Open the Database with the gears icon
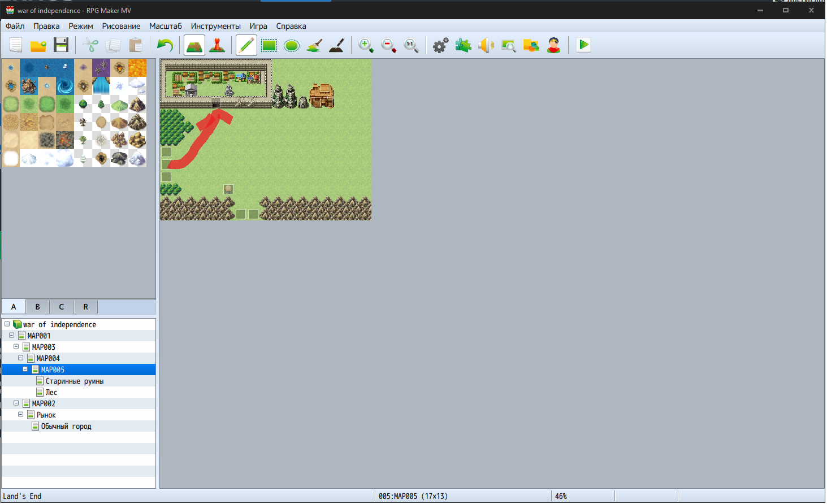The image size is (827, 504). point(441,45)
